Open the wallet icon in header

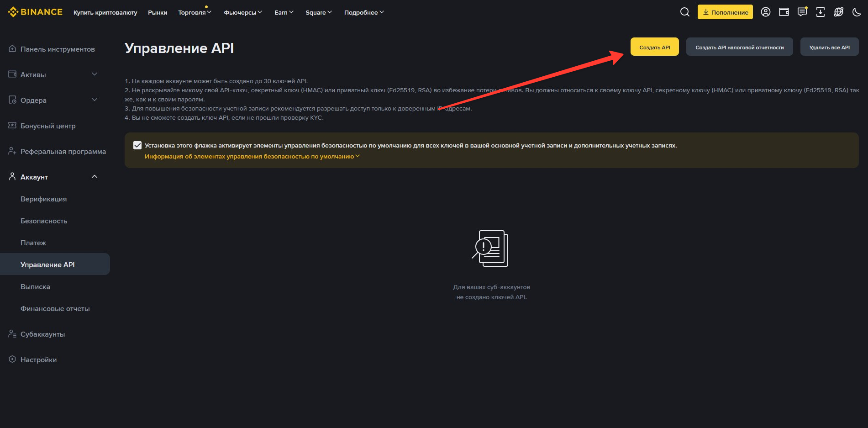[784, 12]
